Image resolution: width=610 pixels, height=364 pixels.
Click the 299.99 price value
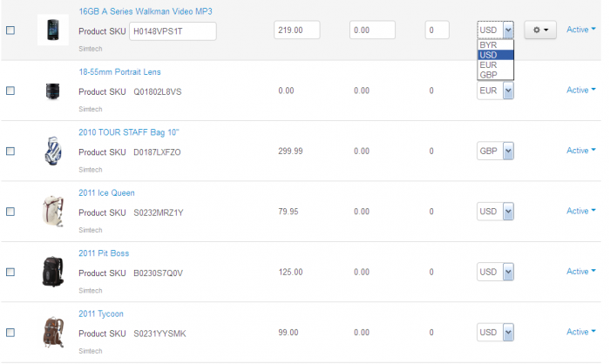coord(290,151)
